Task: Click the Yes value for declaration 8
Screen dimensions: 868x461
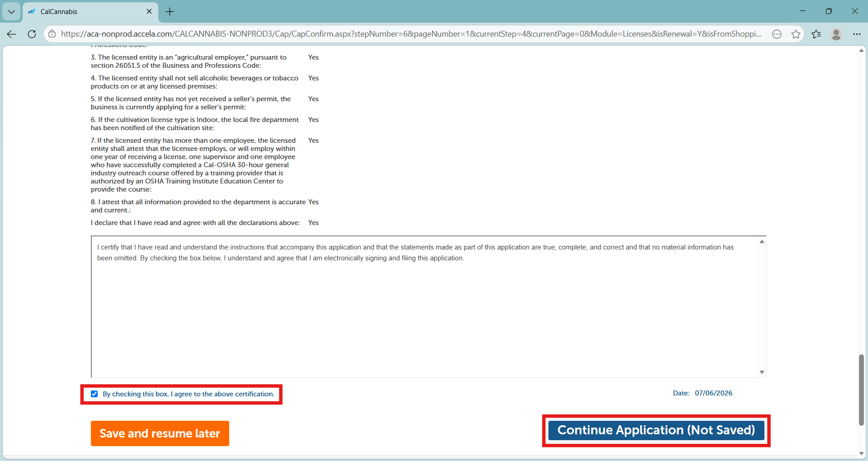Action: coord(313,202)
